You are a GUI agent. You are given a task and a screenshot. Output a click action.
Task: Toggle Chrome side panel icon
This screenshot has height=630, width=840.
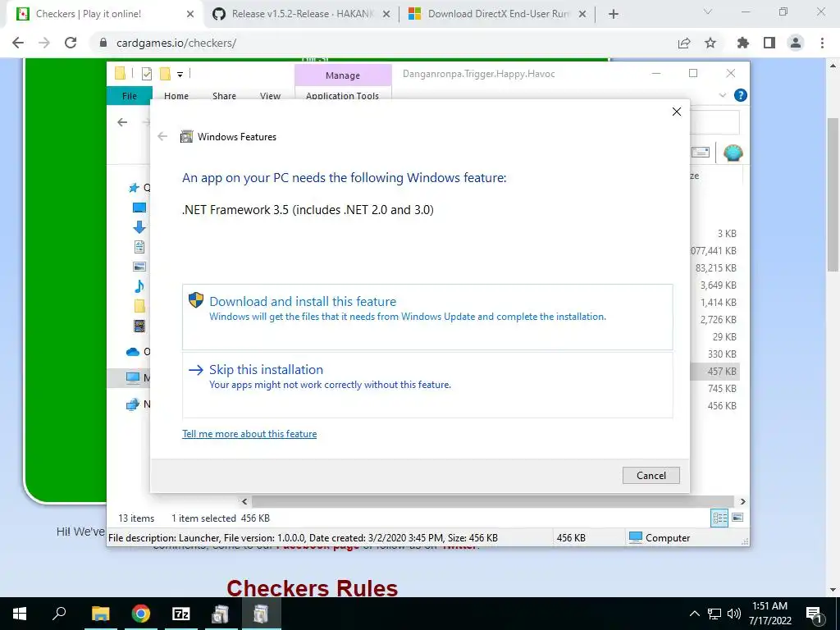click(x=769, y=43)
